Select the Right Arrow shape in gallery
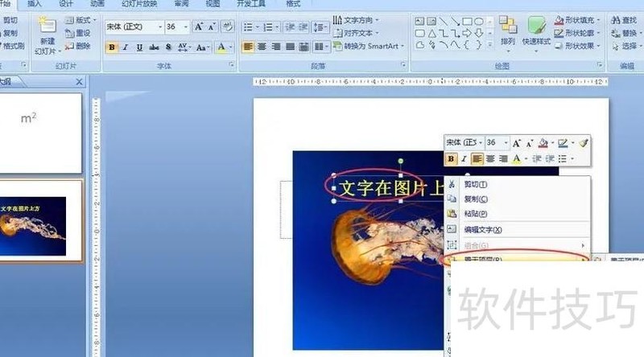The image size is (644, 357). [467, 33]
